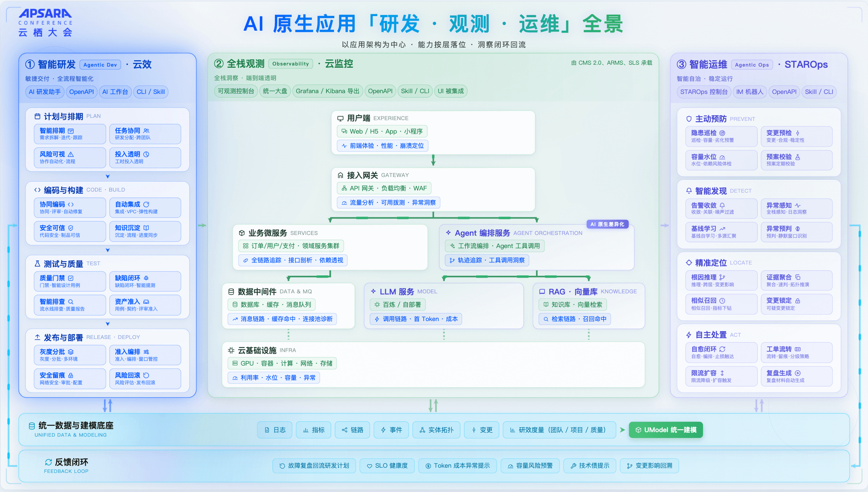Click the 日志 data chip

(275, 430)
